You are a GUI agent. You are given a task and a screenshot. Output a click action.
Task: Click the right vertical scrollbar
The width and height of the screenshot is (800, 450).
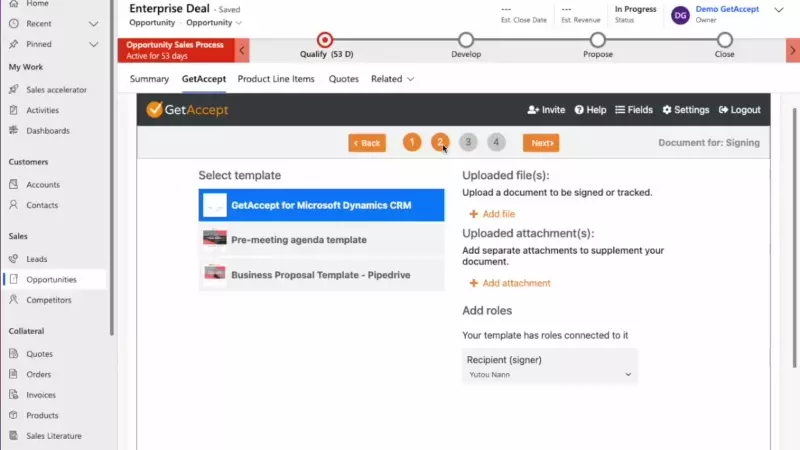point(794,237)
